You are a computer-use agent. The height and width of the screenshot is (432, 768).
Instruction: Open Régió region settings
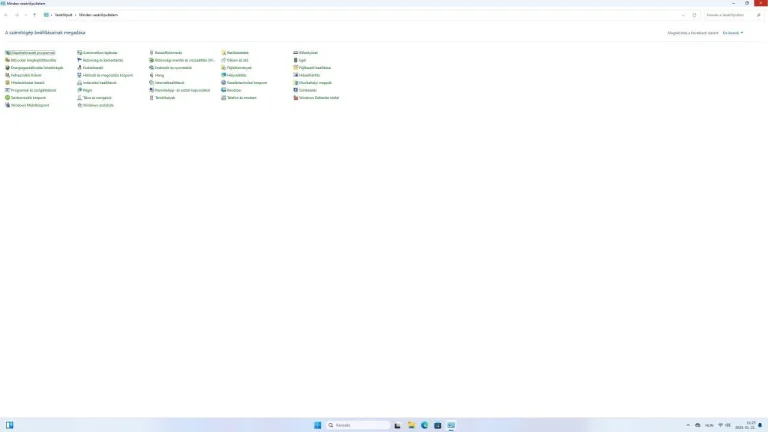[85, 90]
